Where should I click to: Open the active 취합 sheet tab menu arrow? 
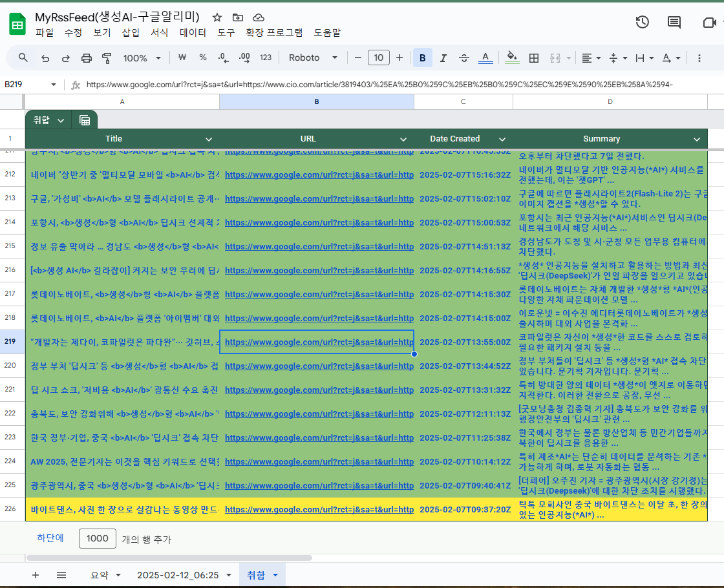point(275,575)
